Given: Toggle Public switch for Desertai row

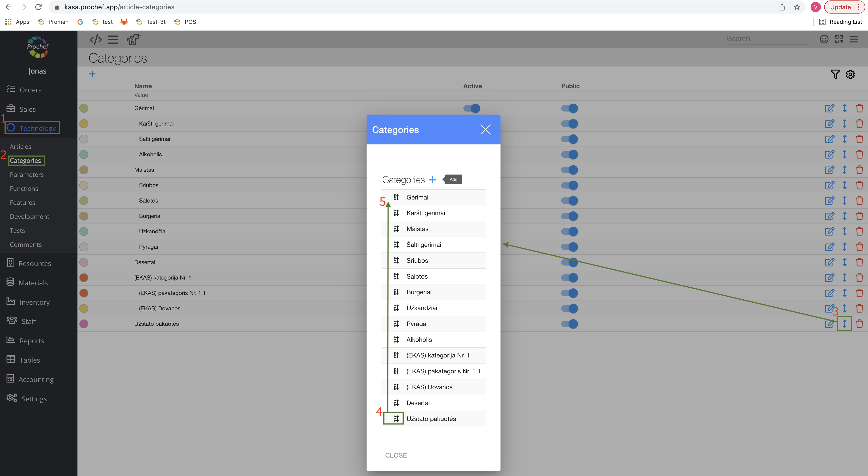Looking at the screenshot, I should click(569, 262).
